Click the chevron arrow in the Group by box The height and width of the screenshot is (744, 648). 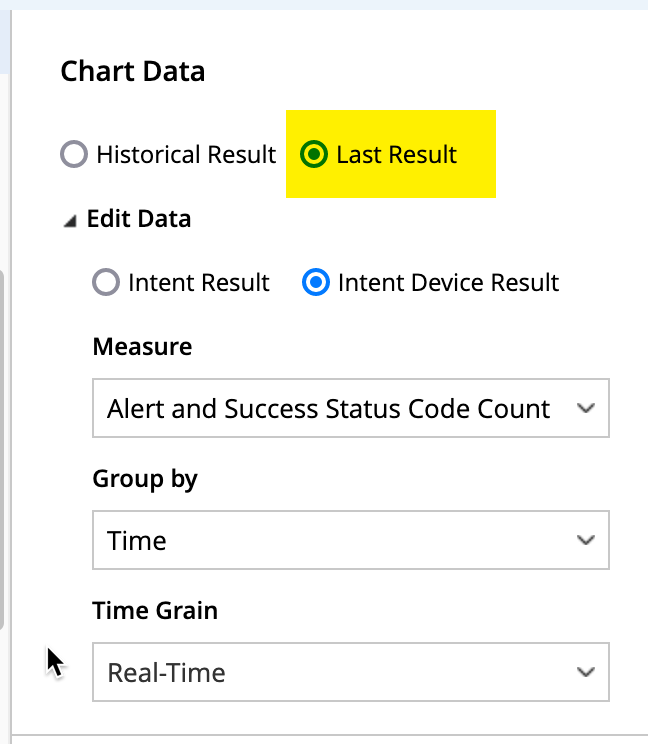586,541
